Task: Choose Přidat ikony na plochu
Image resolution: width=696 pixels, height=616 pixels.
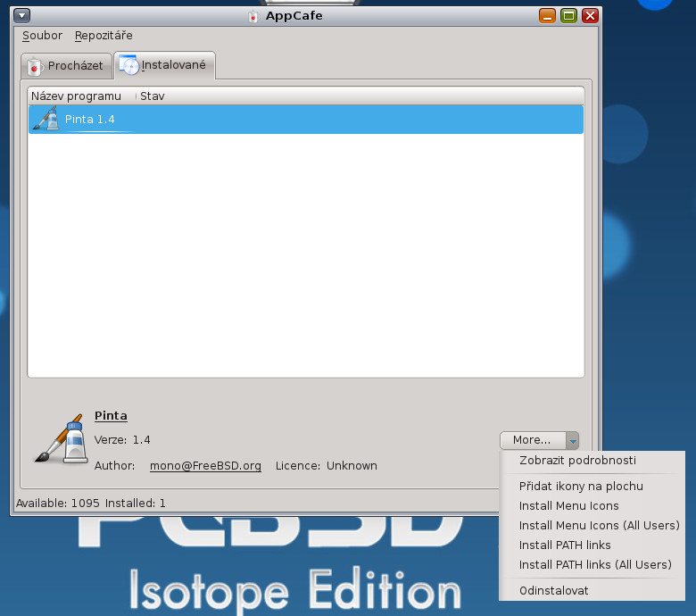Action: coord(581,486)
